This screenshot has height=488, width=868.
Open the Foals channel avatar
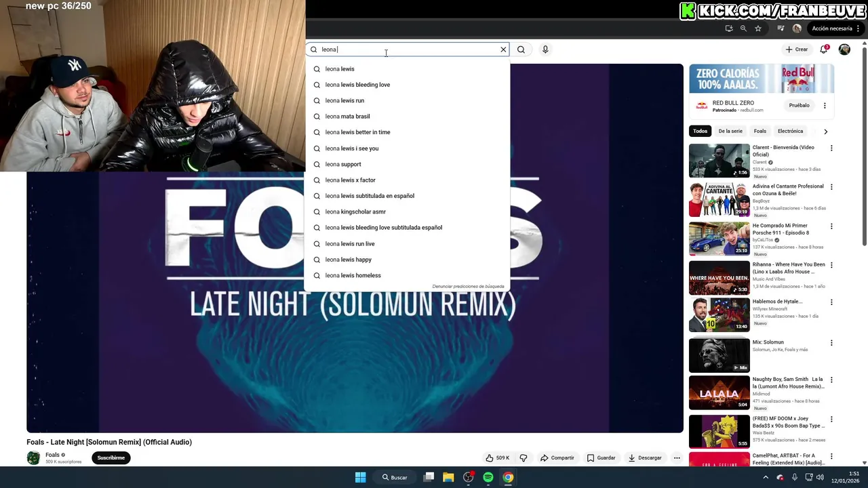(33, 458)
